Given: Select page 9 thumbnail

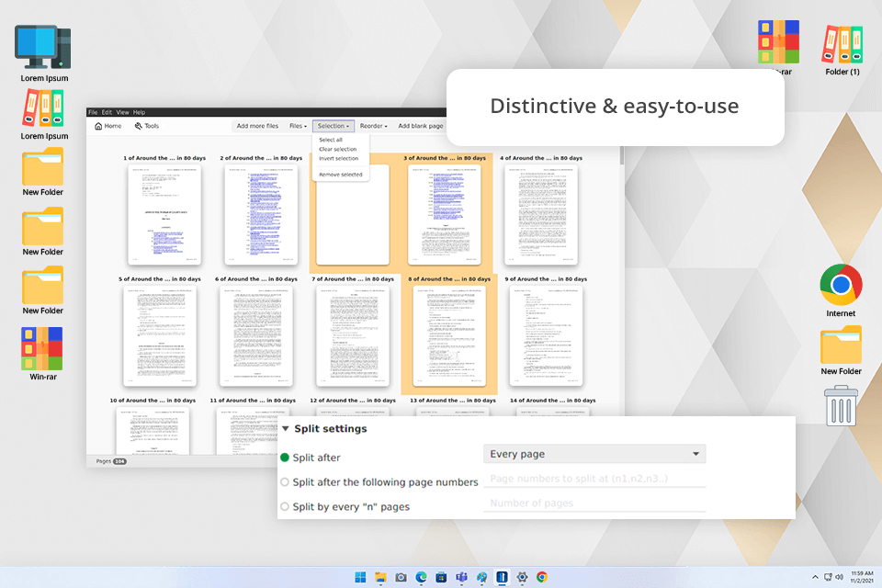Looking at the screenshot, I should tap(546, 336).
